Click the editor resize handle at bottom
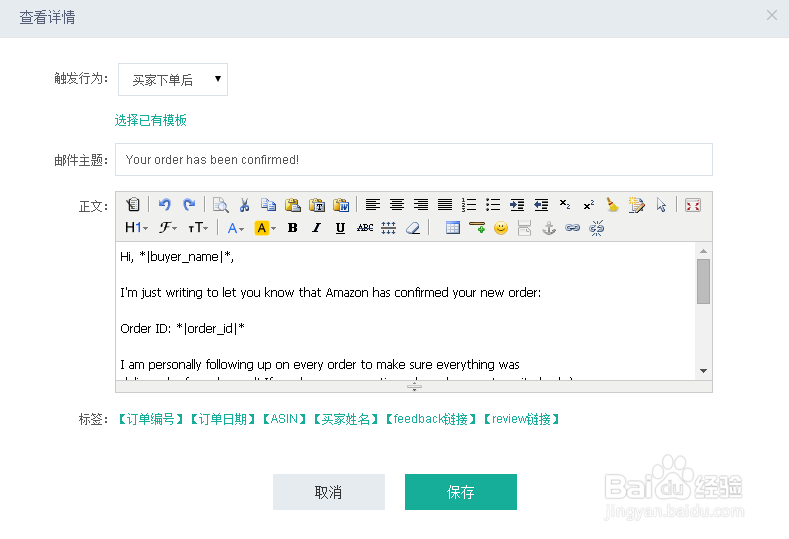This screenshot has height=539, width=789. (414, 387)
